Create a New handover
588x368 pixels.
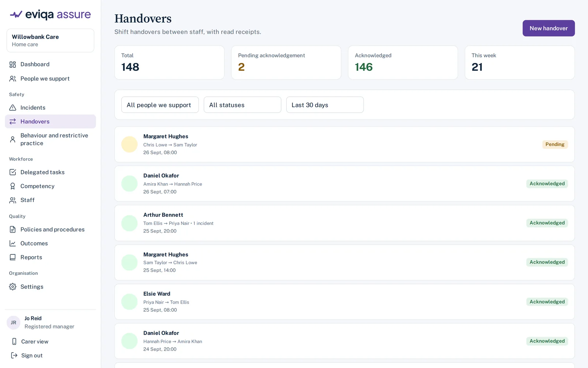coord(549,28)
